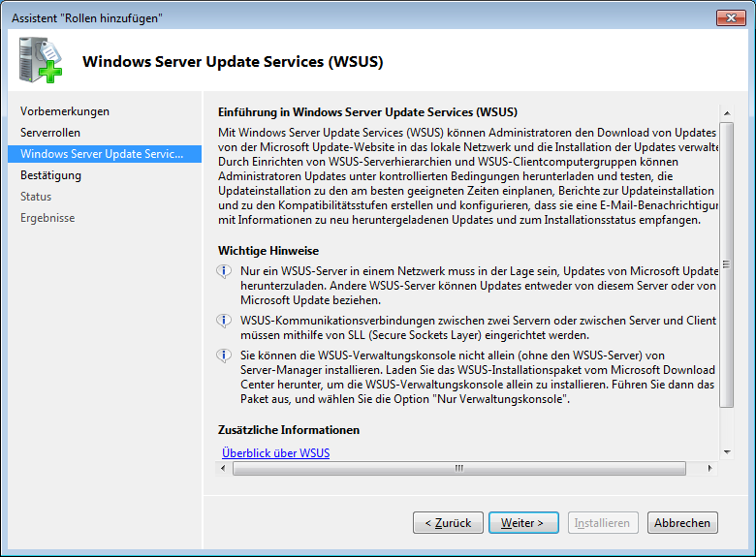The height and width of the screenshot is (557, 756).
Task: Click the info icon beside 'WSUS-Kommunikationsverbindungen'
Action: 224,321
